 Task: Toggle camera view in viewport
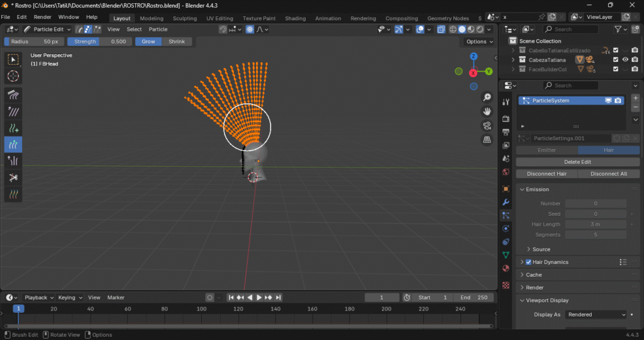[x=487, y=125]
